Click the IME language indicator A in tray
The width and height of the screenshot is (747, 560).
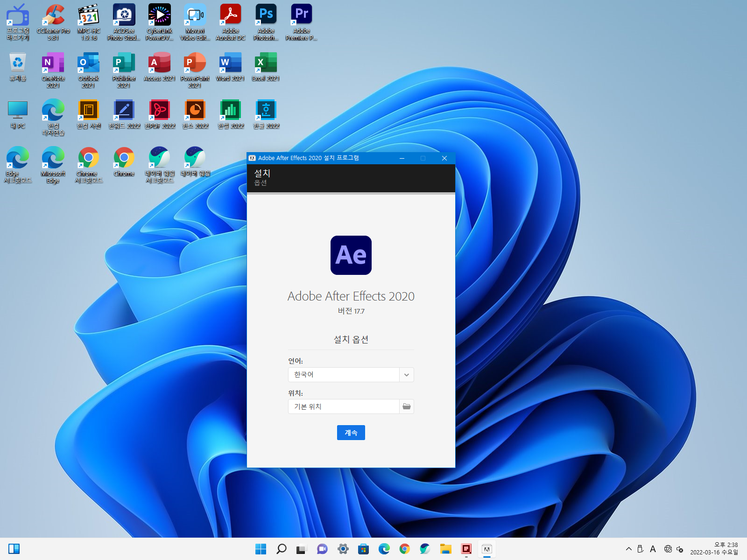pos(653,549)
